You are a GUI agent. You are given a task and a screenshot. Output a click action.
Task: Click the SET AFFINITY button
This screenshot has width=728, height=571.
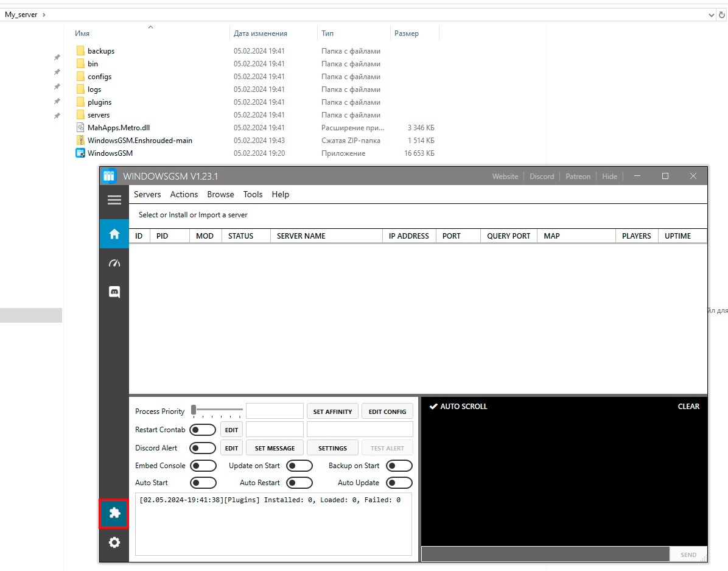(332, 412)
